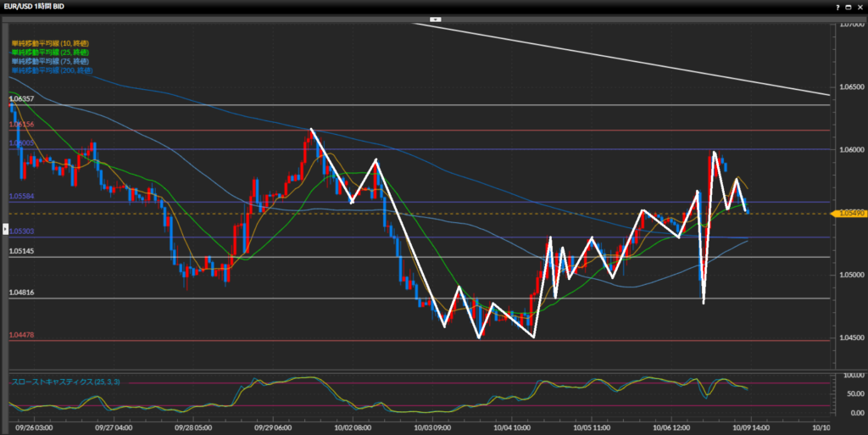Image resolution: width=868 pixels, height=435 pixels.
Task: Select the red 1.06156 horizontal line label
Action: point(22,125)
